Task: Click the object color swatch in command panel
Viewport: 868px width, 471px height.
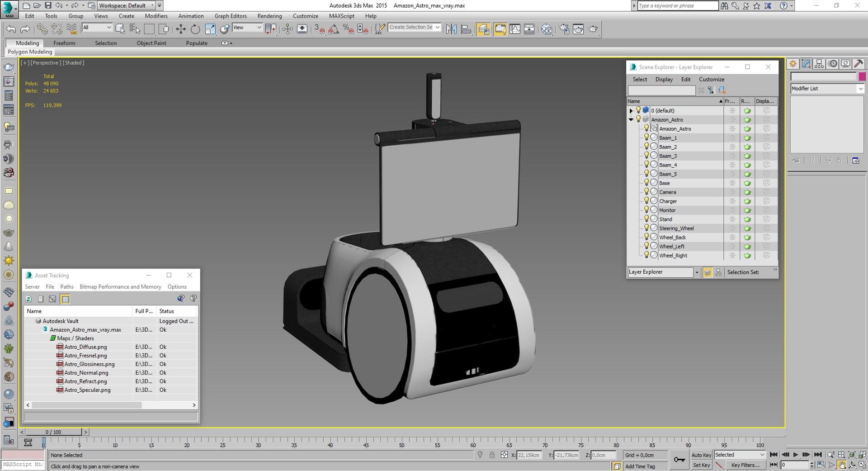Action: coord(862,76)
